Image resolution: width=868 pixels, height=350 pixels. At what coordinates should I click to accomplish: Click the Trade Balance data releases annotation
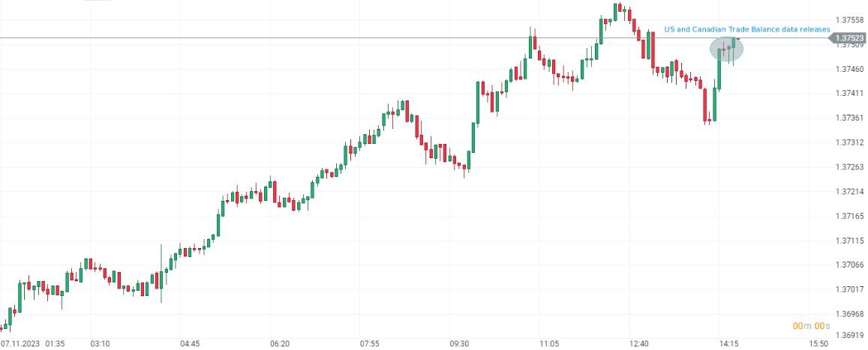(747, 29)
